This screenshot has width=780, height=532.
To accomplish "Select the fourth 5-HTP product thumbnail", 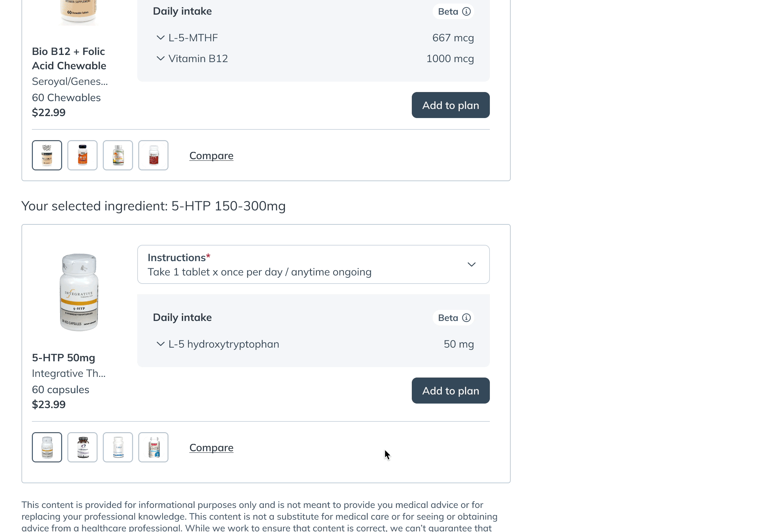I will pyautogui.click(x=154, y=447).
